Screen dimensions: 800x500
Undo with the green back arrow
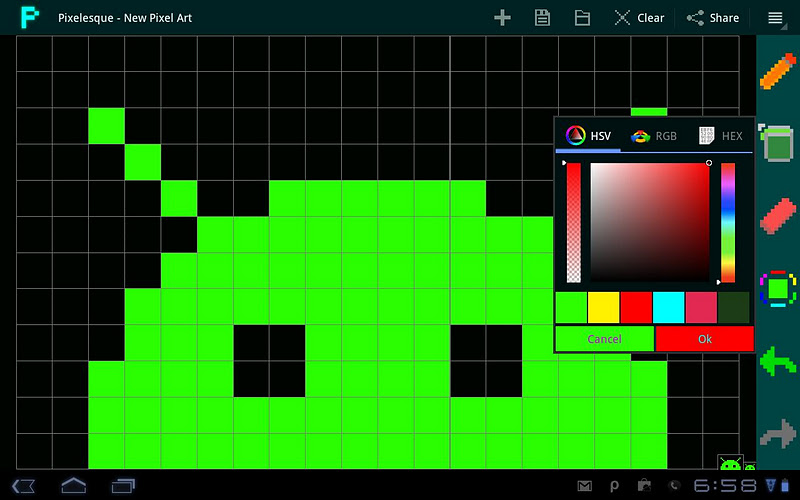coord(778,361)
